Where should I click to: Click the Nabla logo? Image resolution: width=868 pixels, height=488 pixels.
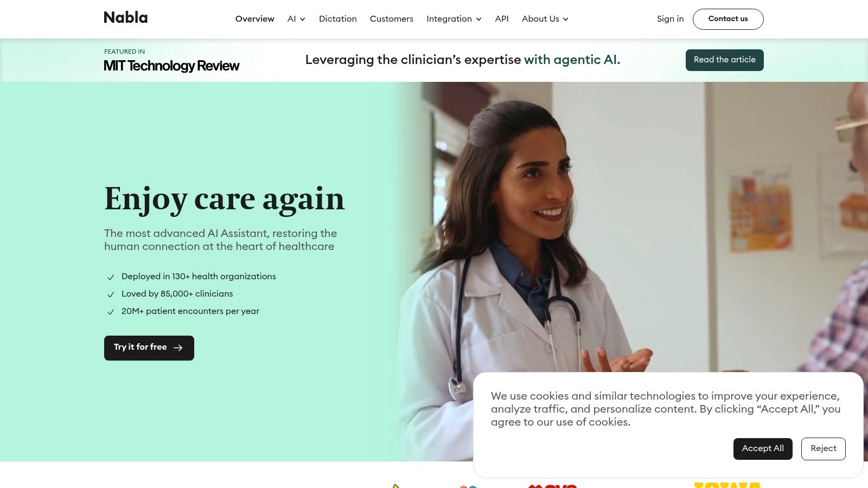tap(125, 18)
